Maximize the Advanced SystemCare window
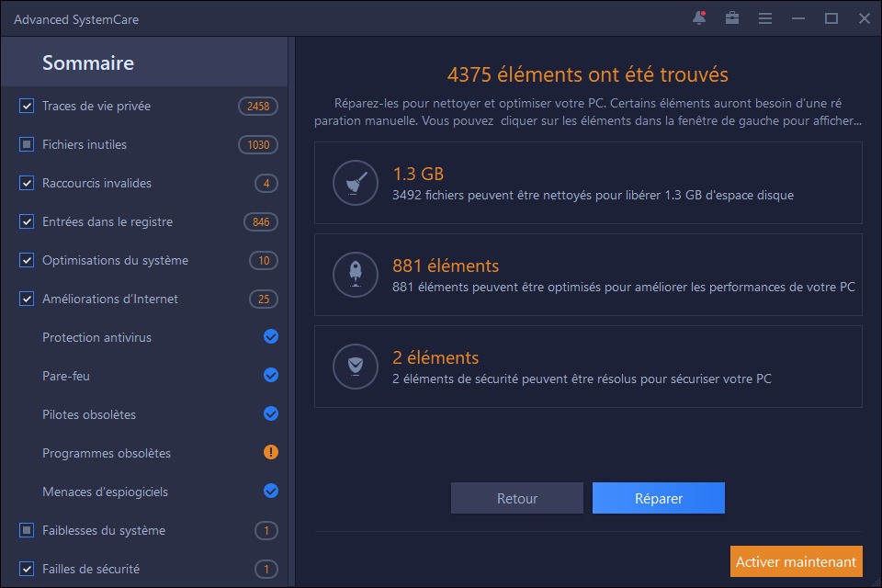This screenshot has width=882, height=588. click(x=831, y=18)
